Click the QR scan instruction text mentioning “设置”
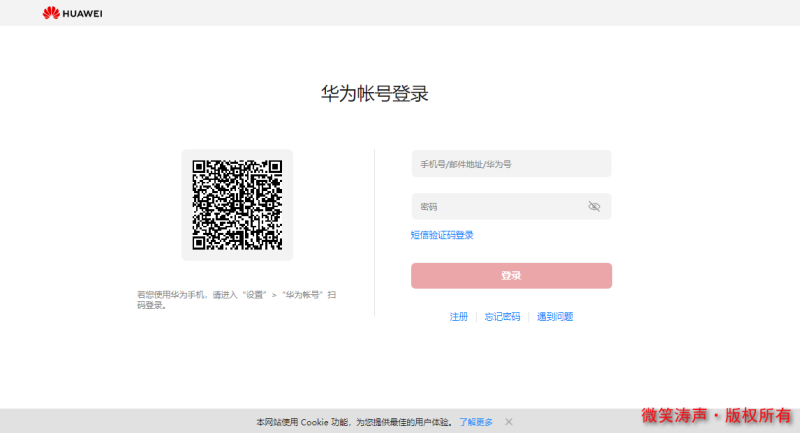This screenshot has width=800, height=433. (x=236, y=300)
